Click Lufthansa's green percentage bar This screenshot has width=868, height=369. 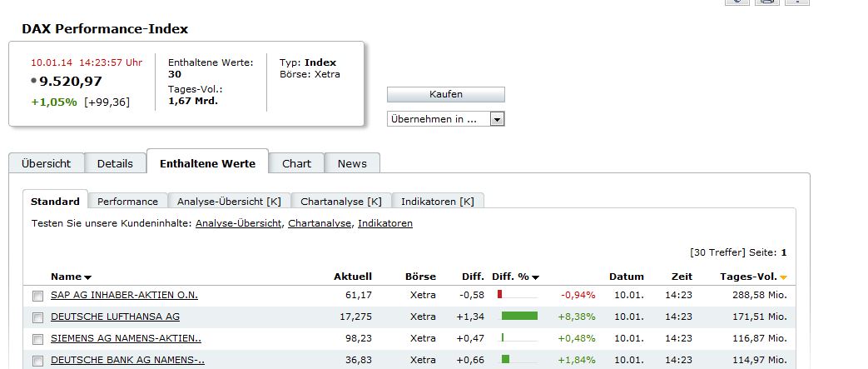click(x=519, y=316)
